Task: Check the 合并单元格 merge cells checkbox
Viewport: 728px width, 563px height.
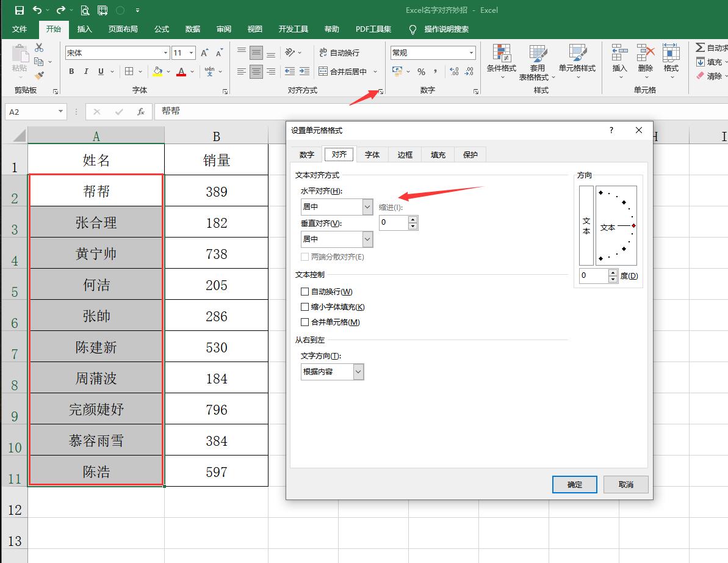Action: tap(305, 322)
